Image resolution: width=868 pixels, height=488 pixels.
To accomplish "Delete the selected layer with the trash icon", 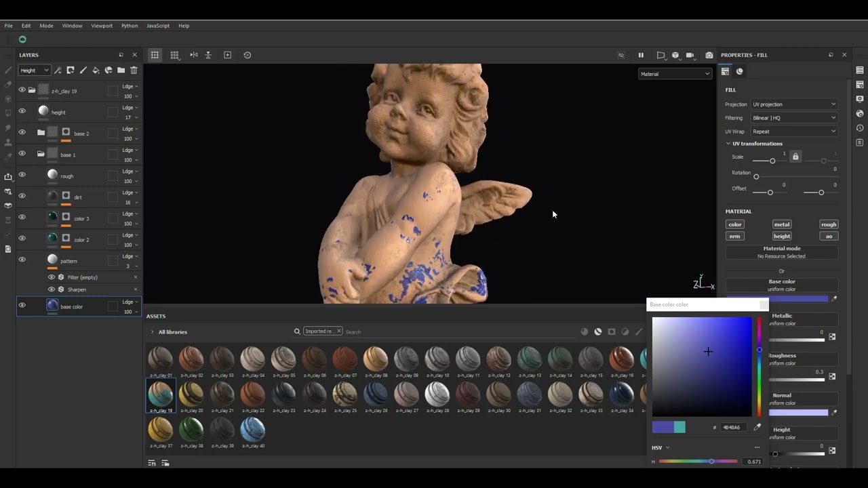I will click(134, 70).
